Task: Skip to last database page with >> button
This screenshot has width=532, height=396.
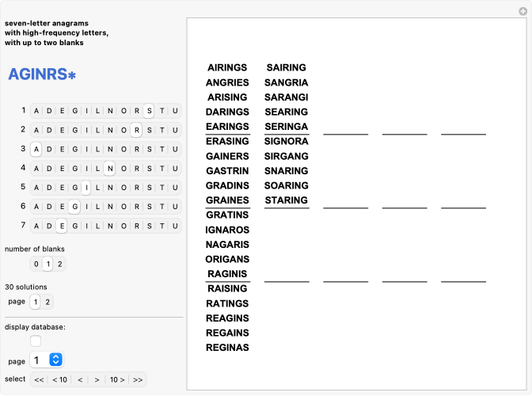Action: tap(138, 379)
